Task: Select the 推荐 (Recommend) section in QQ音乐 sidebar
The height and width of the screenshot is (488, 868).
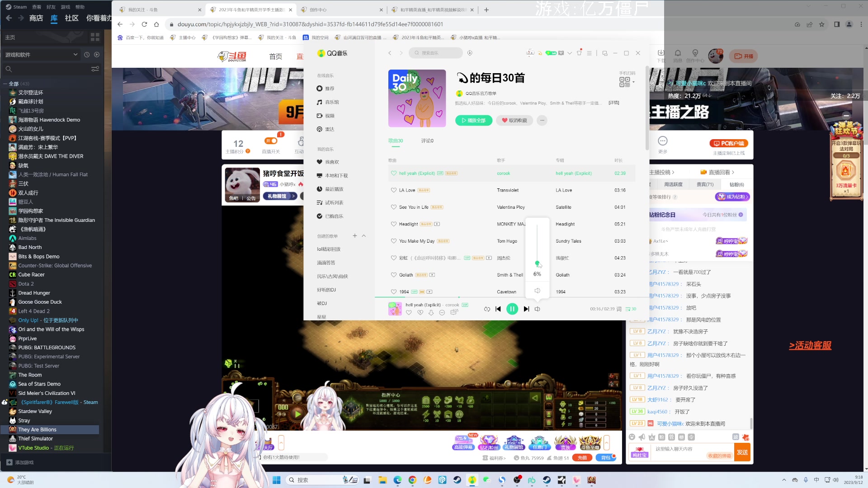Action: pyautogui.click(x=330, y=88)
